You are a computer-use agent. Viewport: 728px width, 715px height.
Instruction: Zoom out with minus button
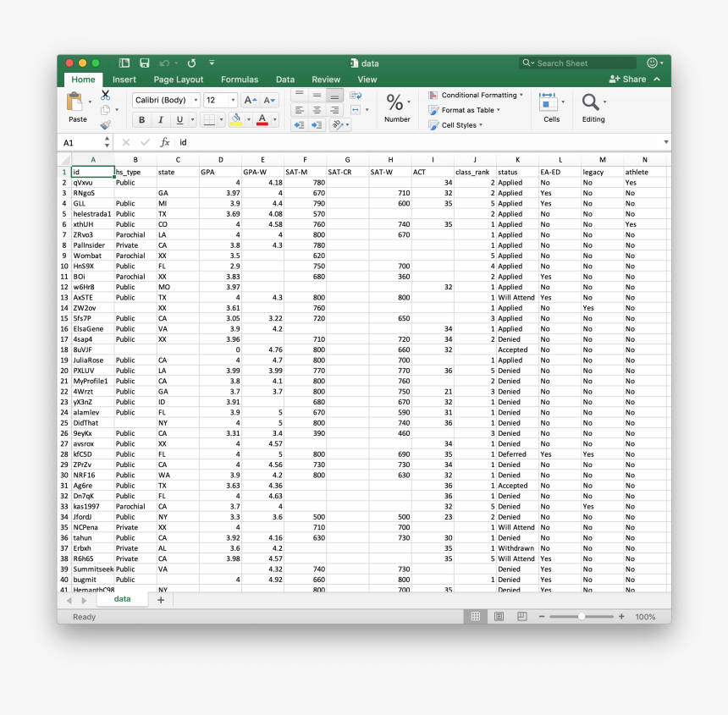[542, 617]
